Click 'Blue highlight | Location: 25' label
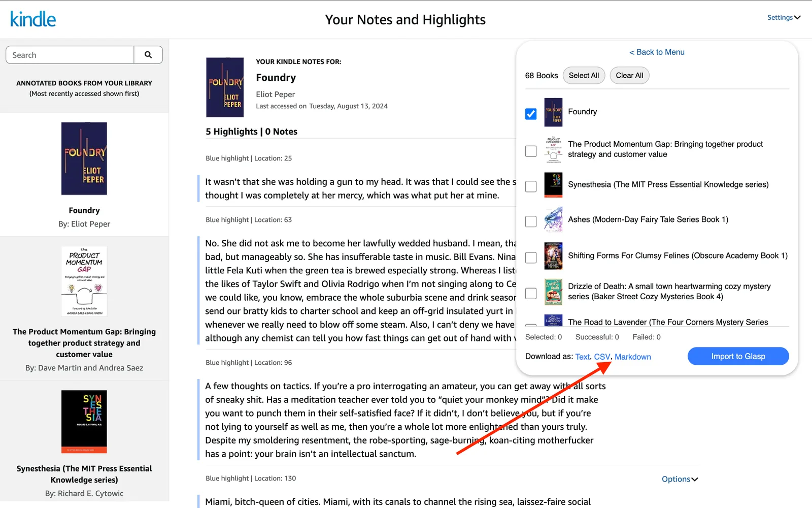 point(249,158)
